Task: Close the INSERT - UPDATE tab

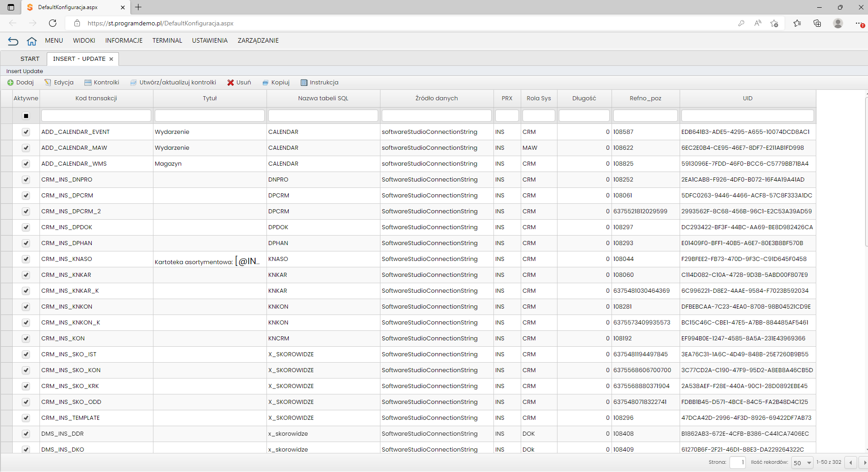Action: click(x=111, y=59)
